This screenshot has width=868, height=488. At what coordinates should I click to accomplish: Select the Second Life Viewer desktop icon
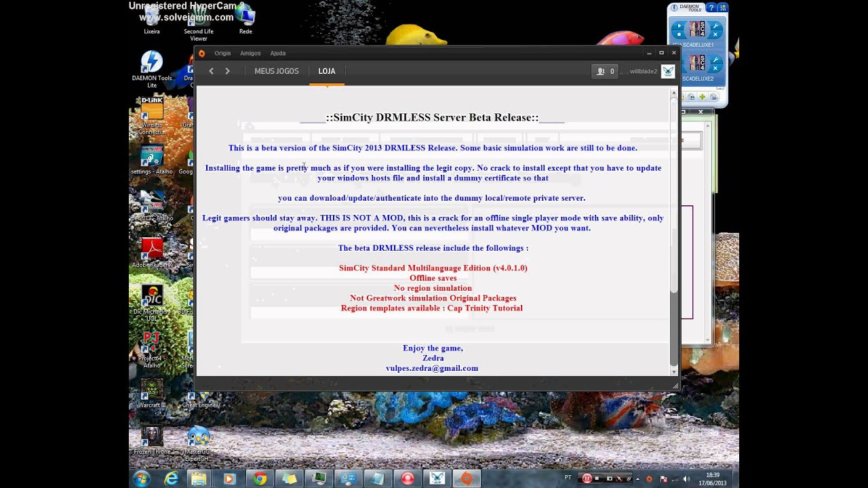198,24
